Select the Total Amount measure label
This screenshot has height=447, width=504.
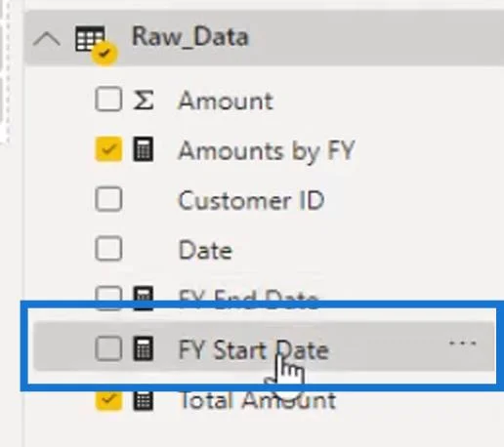257,400
